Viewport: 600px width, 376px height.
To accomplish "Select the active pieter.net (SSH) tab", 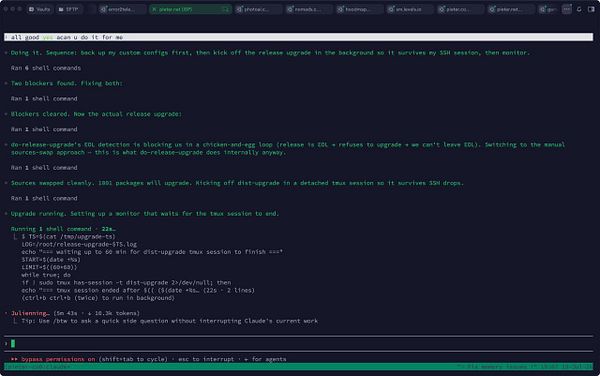I will coord(190,9).
